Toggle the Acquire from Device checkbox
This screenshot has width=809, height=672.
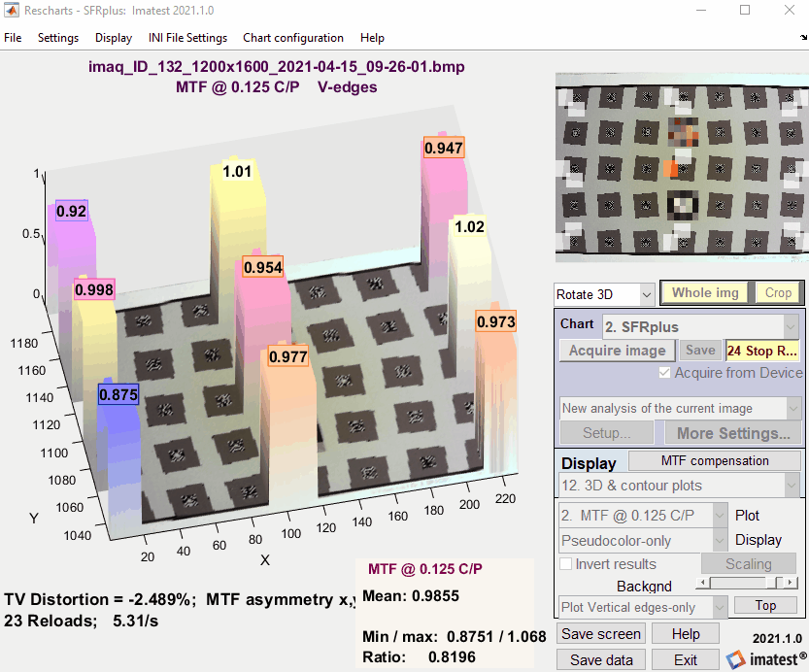[665, 372]
